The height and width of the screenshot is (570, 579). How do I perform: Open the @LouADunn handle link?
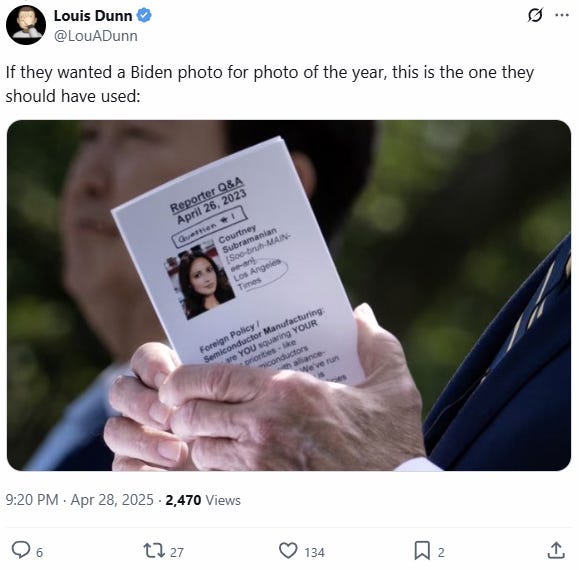(96, 36)
